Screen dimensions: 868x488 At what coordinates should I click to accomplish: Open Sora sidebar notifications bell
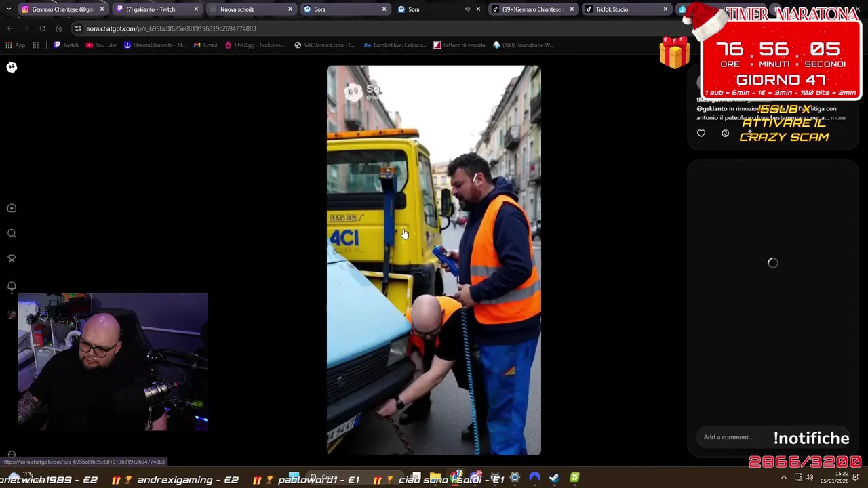click(12, 286)
